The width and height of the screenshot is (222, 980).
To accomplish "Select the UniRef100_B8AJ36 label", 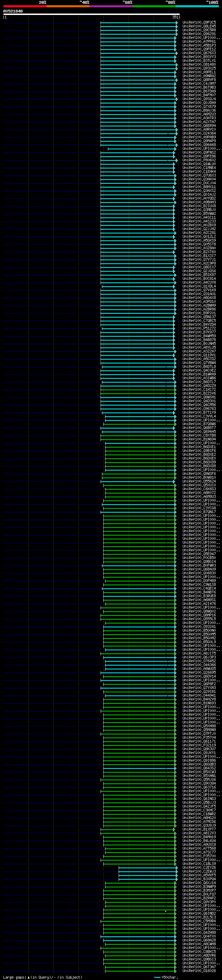I will [199, 110].
